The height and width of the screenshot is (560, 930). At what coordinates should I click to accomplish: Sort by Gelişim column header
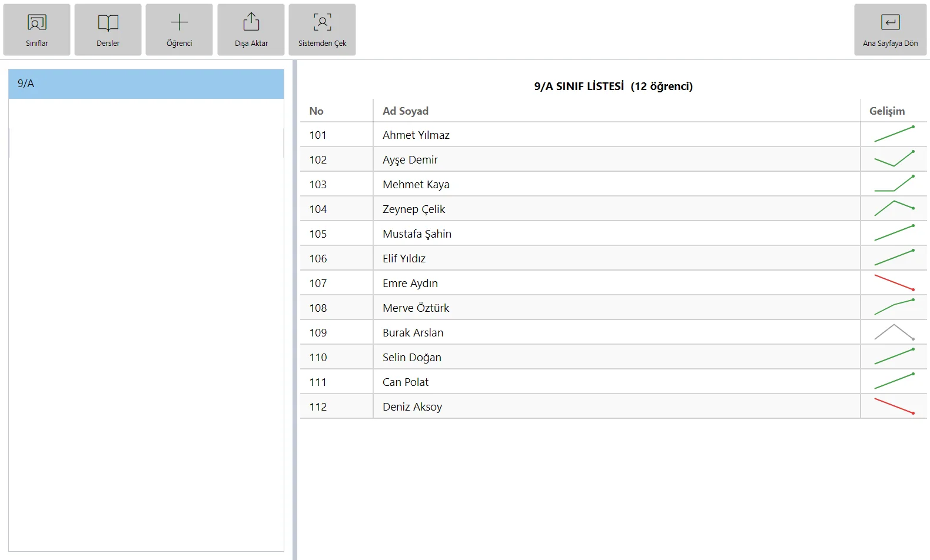(887, 111)
